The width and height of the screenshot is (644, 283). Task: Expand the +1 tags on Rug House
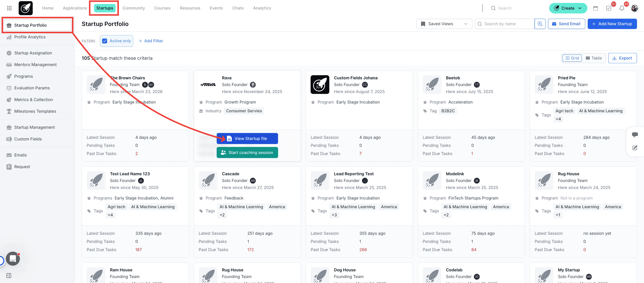click(558, 215)
